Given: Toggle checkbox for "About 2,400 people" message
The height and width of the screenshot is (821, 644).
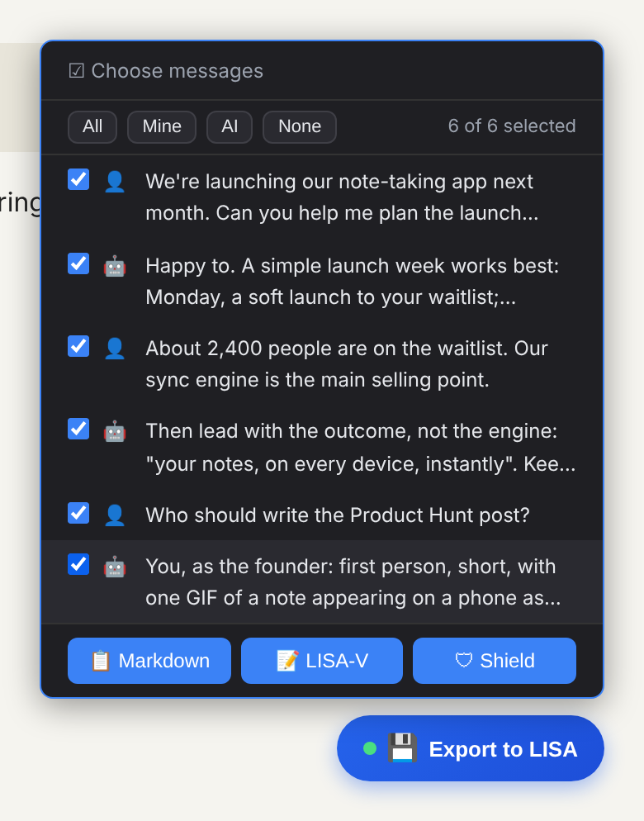Looking at the screenshot, I should pyautogui.click(x=78, y=346).
